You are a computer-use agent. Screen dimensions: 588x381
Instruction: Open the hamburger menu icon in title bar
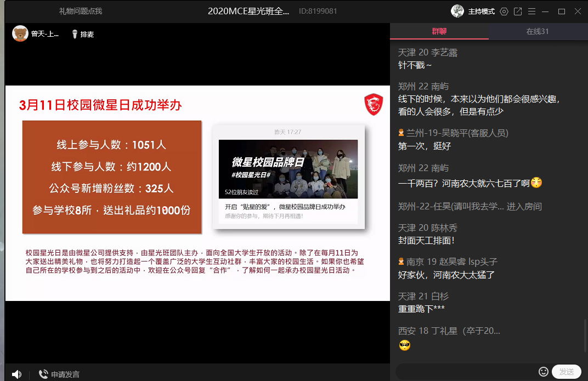click(532, 12)
